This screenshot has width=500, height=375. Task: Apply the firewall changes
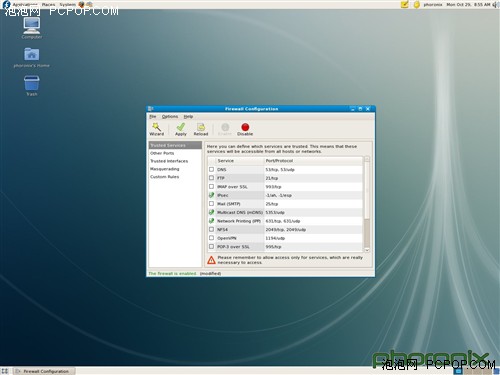click(181, 129)
